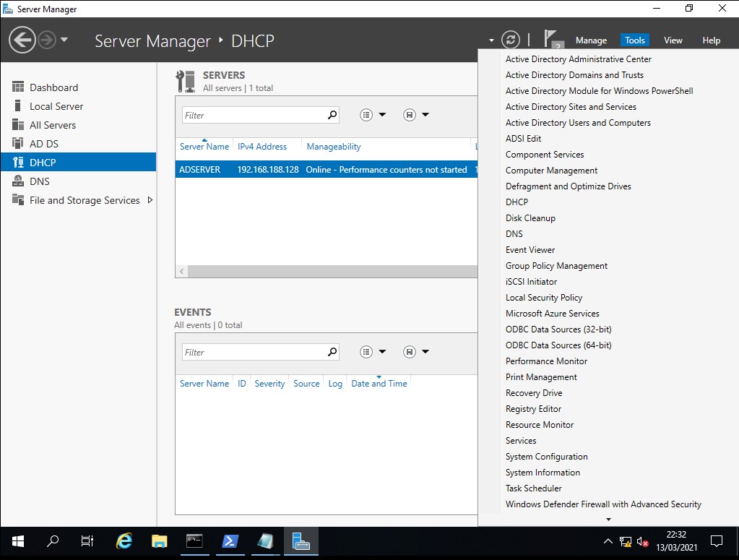Screen dimensions: 739x560
Task: Open the Manage menu
Action: [x=591, y=40]
